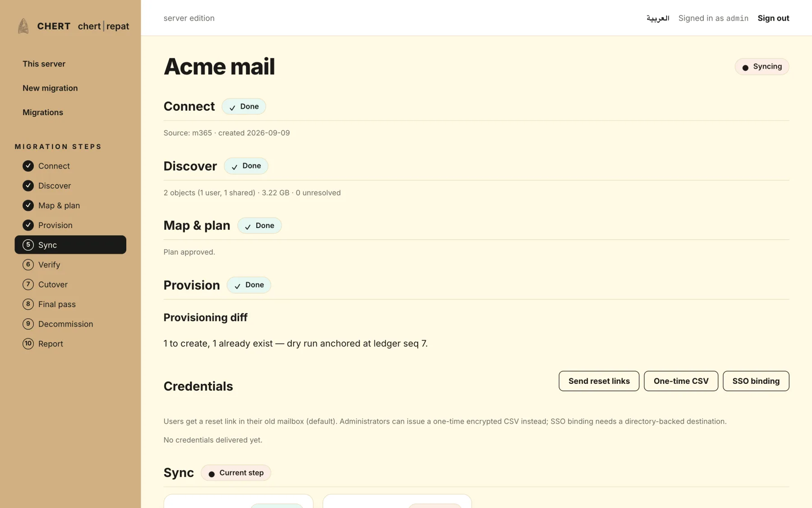Go to Connect migration step

(x=70, y=166)
